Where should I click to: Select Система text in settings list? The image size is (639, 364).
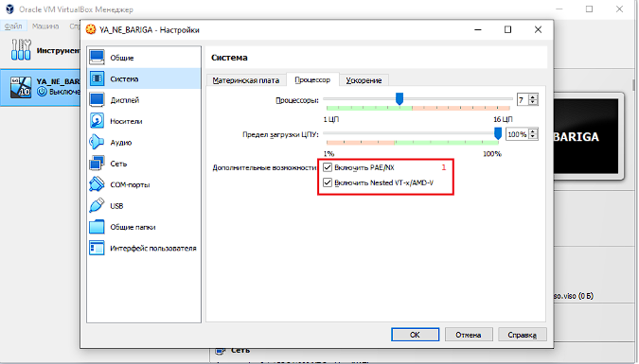(124, 79)
